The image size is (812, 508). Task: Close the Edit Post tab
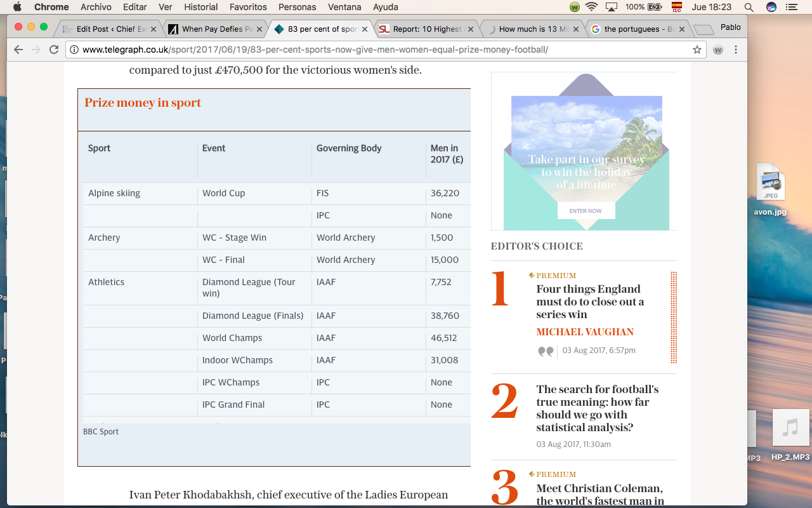coord(154,29)
